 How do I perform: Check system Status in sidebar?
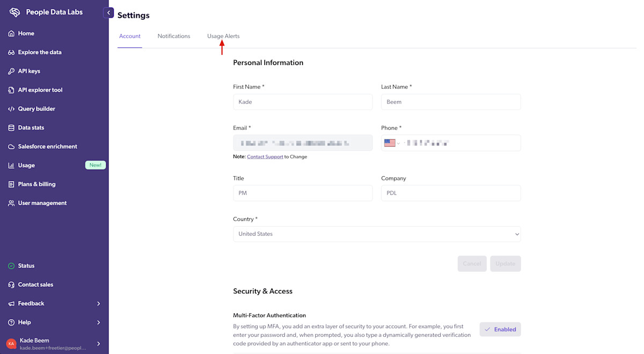tap(26, 265)
